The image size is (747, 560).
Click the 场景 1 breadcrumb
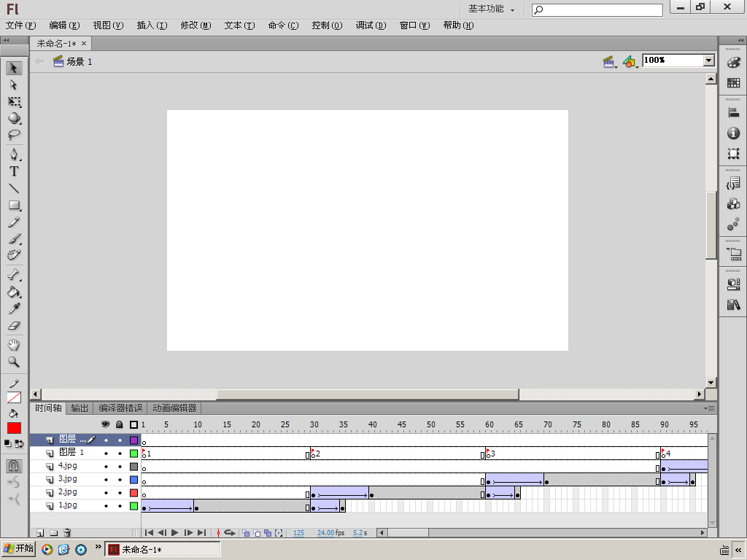pos(73,61)
